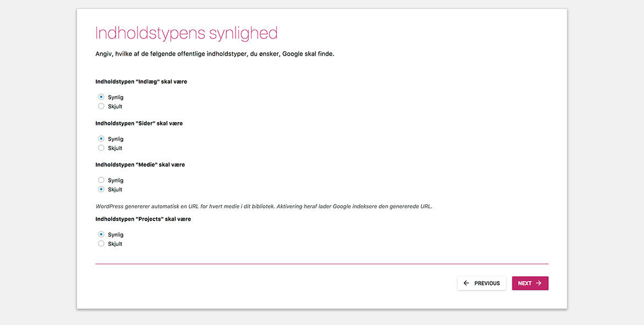Click the label Indholdstypen "Projects" skal være
This screenshot has width=644, height=325.
[x=143, y=219]
